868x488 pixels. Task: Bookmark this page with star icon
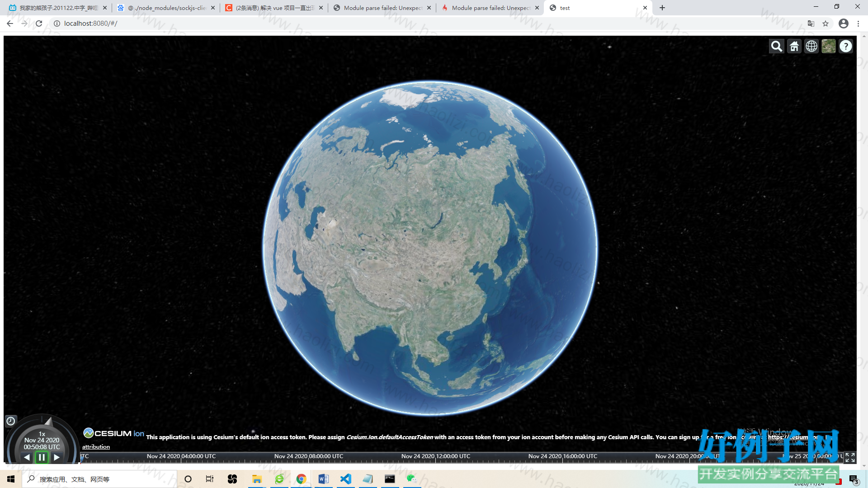tap(826, 23)
